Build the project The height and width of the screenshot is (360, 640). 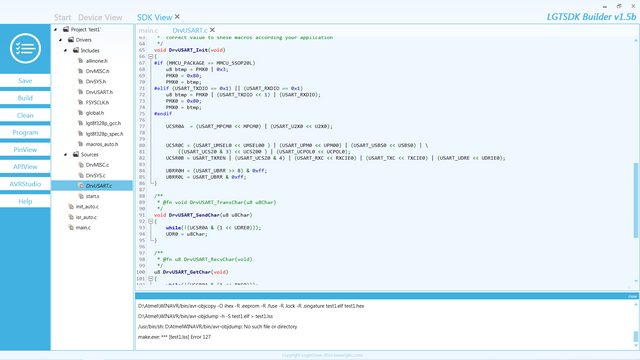click(25, 98)
